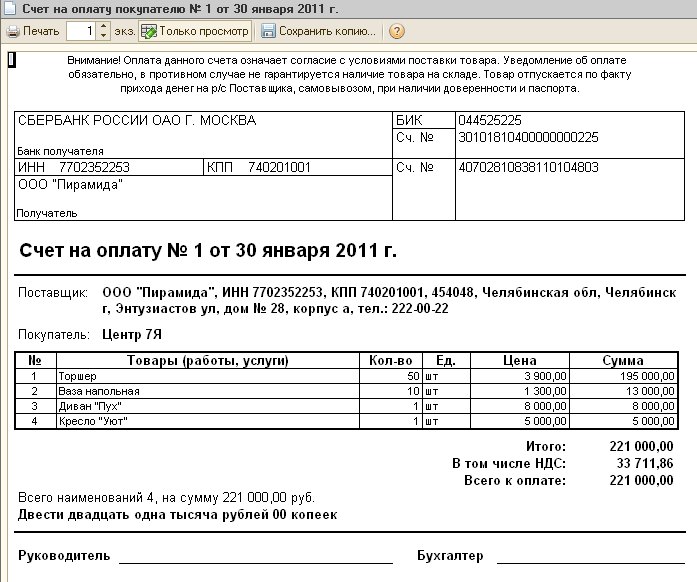The width and height of the screenshot is (697, 582).
Task: Click the Кол-во column header
Action: pos(390,360)
